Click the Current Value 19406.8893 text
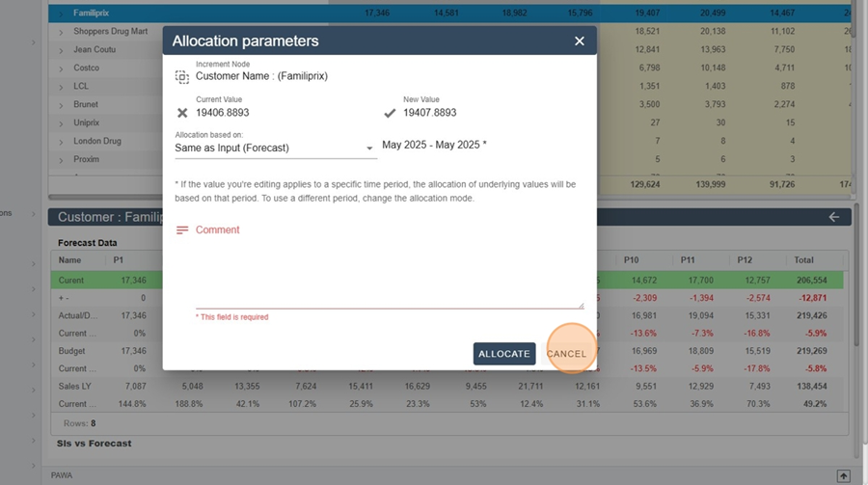868x485 pixels. tap(223, 113)
